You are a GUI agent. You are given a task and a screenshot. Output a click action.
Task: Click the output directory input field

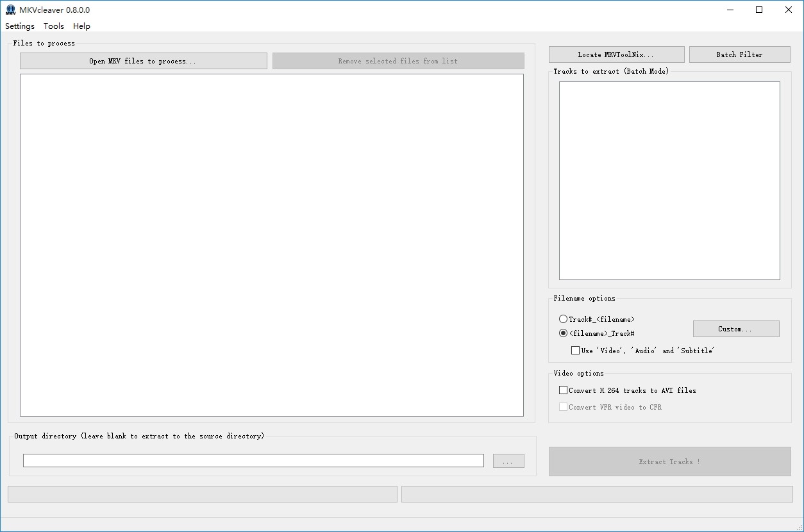tap(253, 460)
